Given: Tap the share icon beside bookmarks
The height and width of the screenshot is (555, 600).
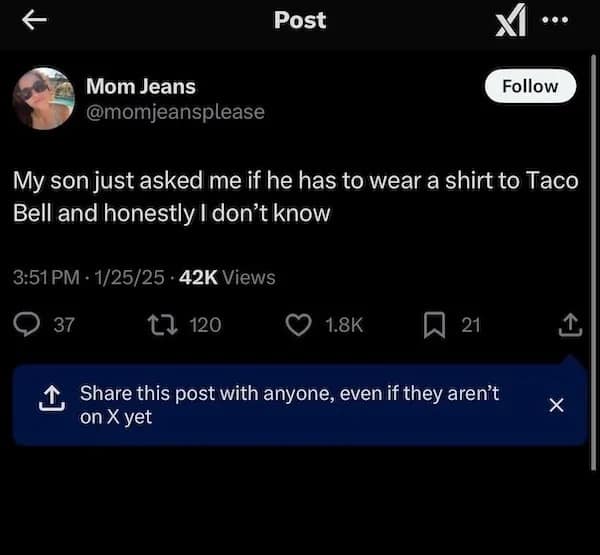Looking at the screenshot, I should pos(568,324).
